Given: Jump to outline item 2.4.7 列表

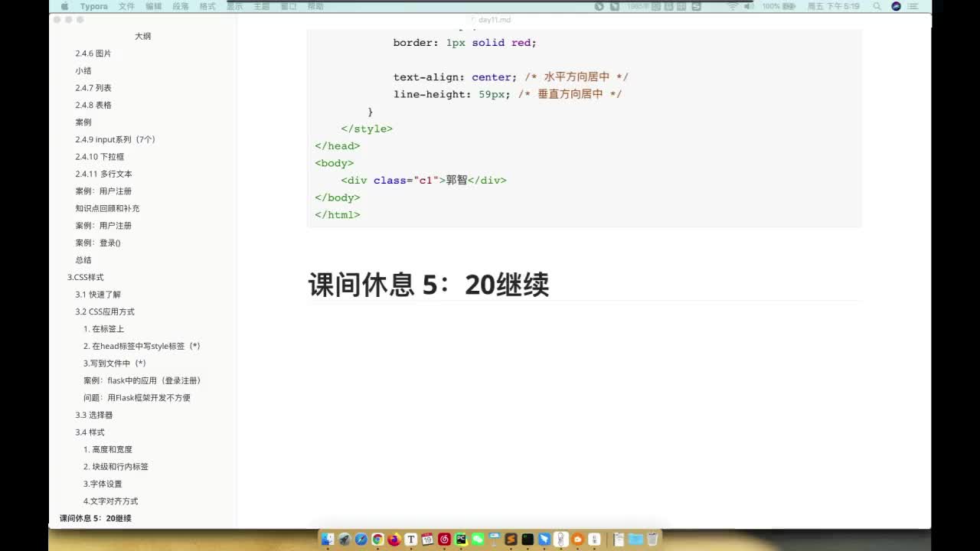Looking at the screenshot, I should tap(93, 88).
